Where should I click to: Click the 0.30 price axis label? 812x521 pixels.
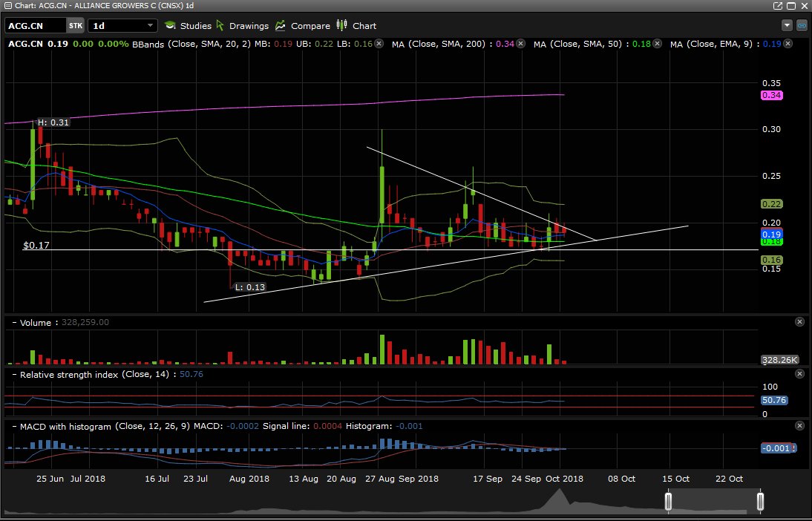click(772, 129)
